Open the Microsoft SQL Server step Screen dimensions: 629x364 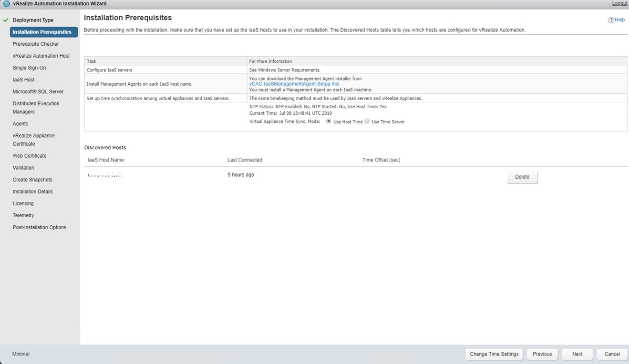coord(38,91)
